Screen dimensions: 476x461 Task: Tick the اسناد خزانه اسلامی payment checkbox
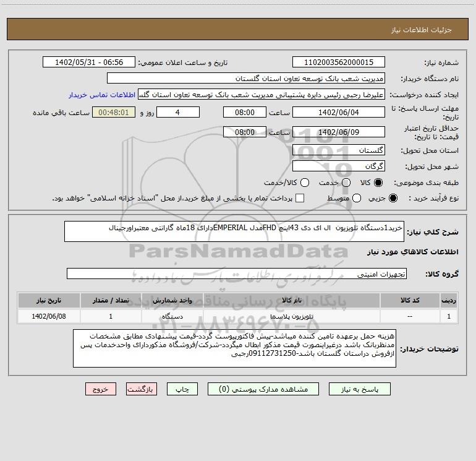point(300,198)
